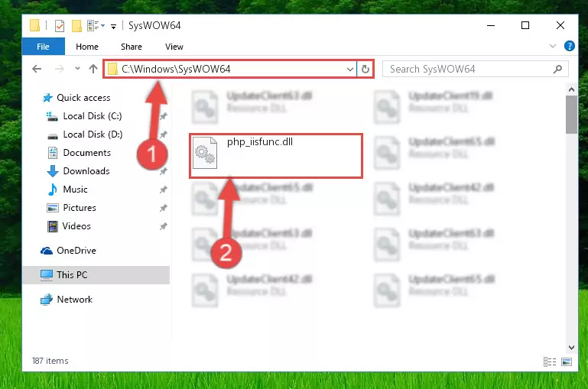Viewport: 588px width, 389px height.
Task: Switch to the Home ribbon tab
Action: pos(87,47)
